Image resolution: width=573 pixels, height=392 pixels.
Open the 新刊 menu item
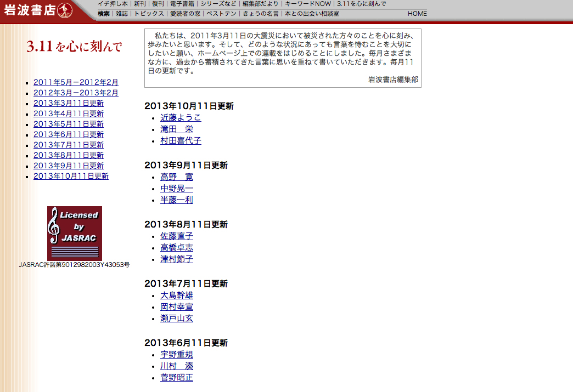tap(139, 4)
